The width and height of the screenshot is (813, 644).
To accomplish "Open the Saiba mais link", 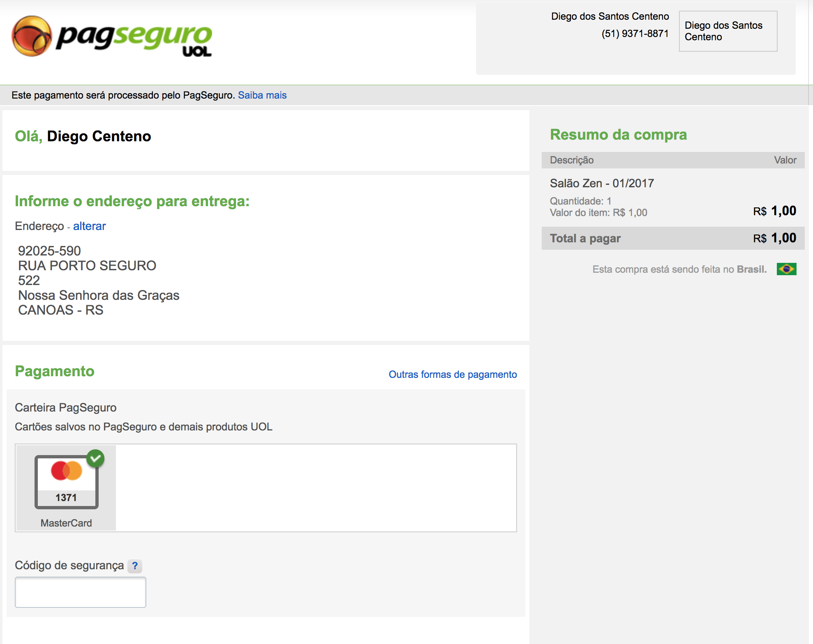I will 262,95.
